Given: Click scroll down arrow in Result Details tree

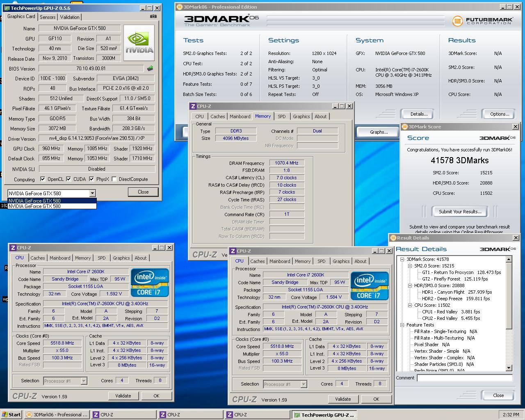Looking at the screenshot, I should click(509, 368).
